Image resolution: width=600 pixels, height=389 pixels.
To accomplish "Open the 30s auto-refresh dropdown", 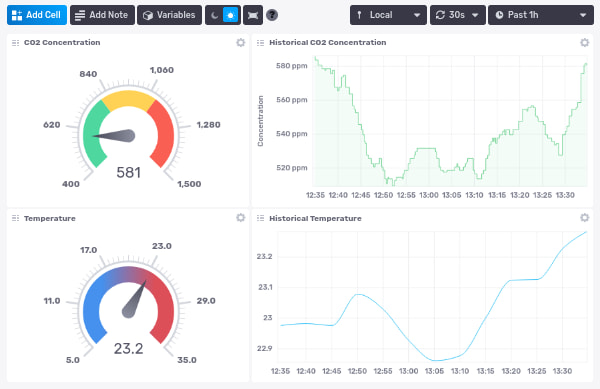I will 458,15.
